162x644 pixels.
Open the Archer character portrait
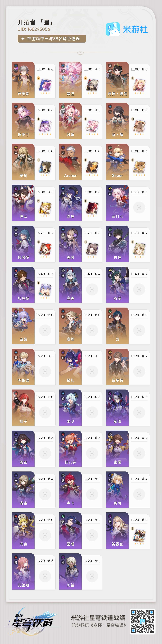(x=70, y=162)
